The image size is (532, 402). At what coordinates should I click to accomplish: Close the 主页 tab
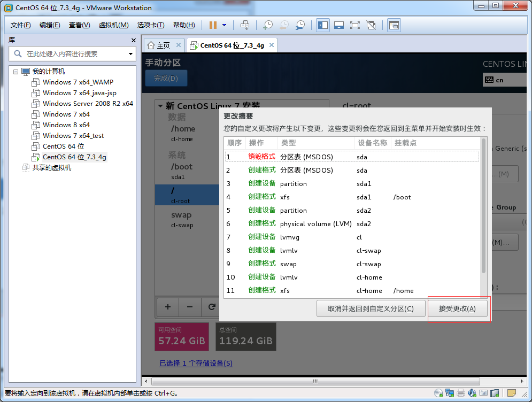click(x=179, y=45)
